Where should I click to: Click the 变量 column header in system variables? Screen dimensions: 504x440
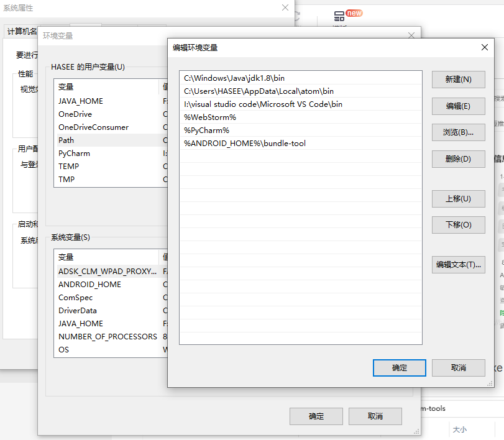(x=106, y=257)
